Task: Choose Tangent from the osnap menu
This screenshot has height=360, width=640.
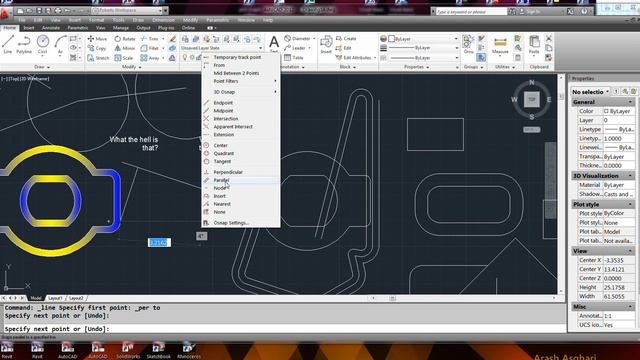Action: click(241, 161)
